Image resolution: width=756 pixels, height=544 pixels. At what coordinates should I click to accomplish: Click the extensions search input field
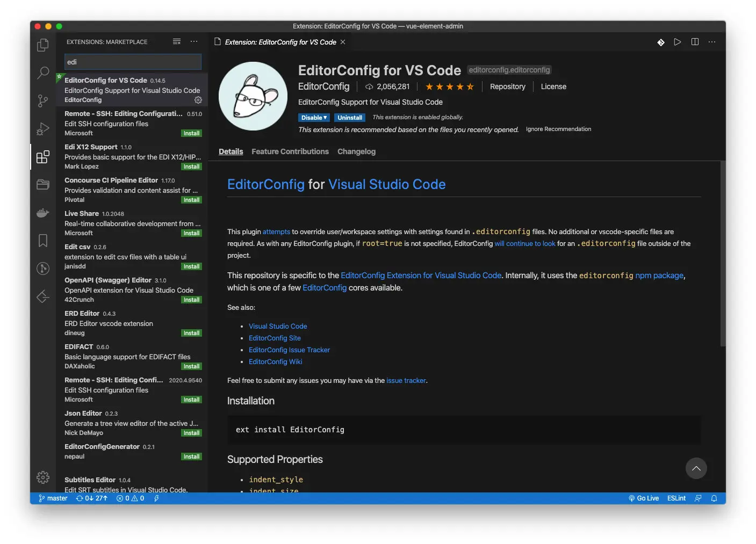pyautogui.click(x=133, y=62)
